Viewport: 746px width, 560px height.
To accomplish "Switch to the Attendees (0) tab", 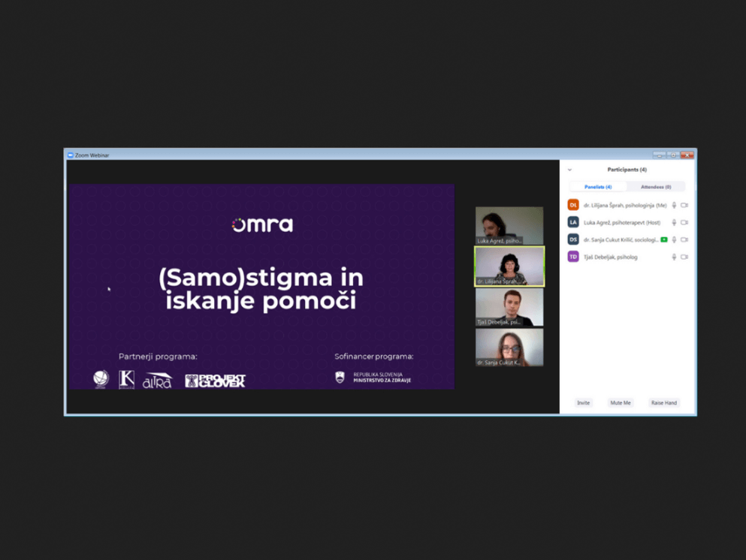I will point(656,187).
